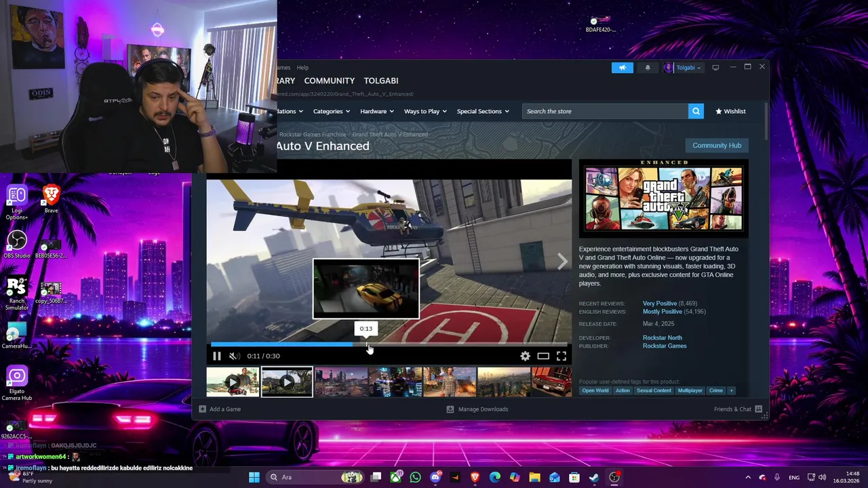Click the GTA V Enhanced header capsule image
868x488 pixels.
[664, 199]
